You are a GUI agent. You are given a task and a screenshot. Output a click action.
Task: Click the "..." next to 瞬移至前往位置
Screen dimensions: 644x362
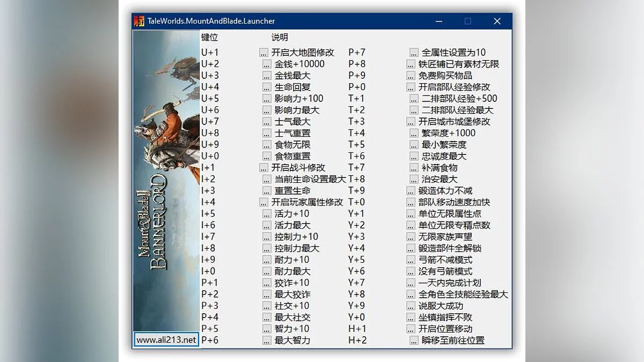(x=414, y=340)
